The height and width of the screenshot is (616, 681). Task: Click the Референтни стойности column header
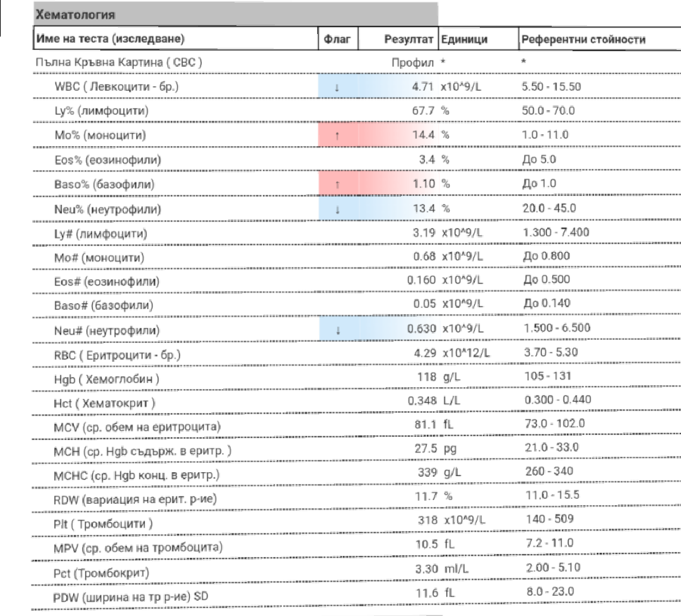tap(583, 40)
